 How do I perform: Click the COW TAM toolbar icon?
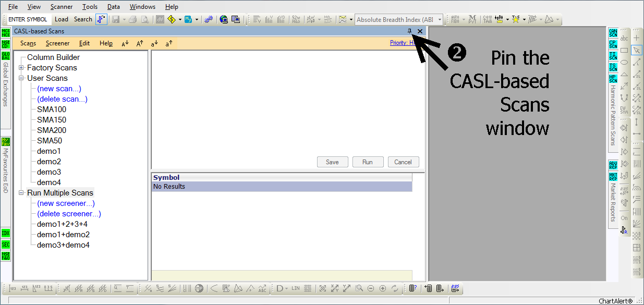487,19
